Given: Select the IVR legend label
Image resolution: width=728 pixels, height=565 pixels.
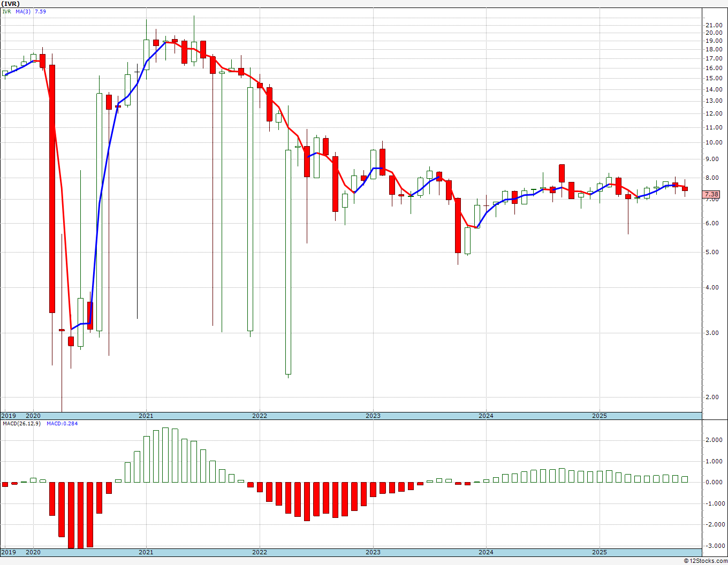Looking at the screenshot, I should point(6,11).
